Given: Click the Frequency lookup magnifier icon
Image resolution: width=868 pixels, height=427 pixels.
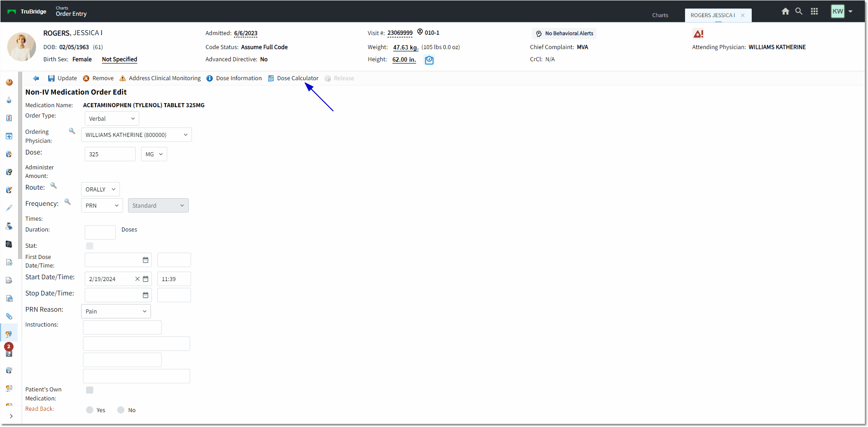Looking at the screenshot, I should click(68, 202).
